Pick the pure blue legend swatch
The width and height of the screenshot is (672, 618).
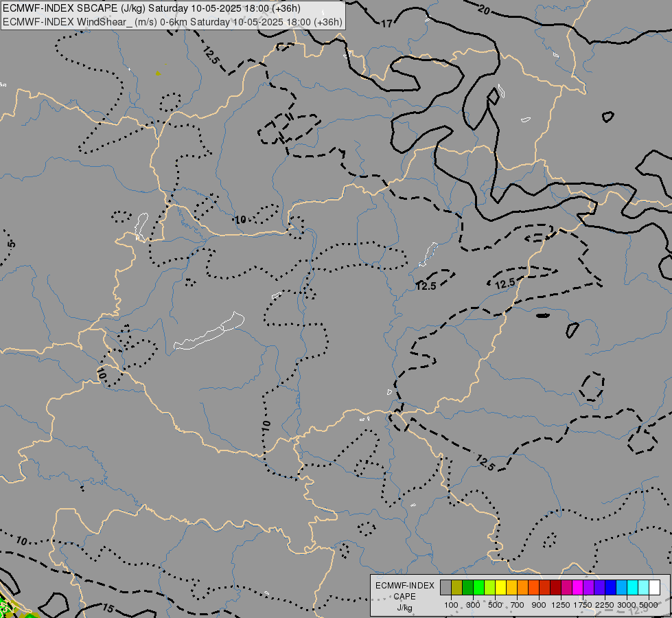tap(611, 588)
